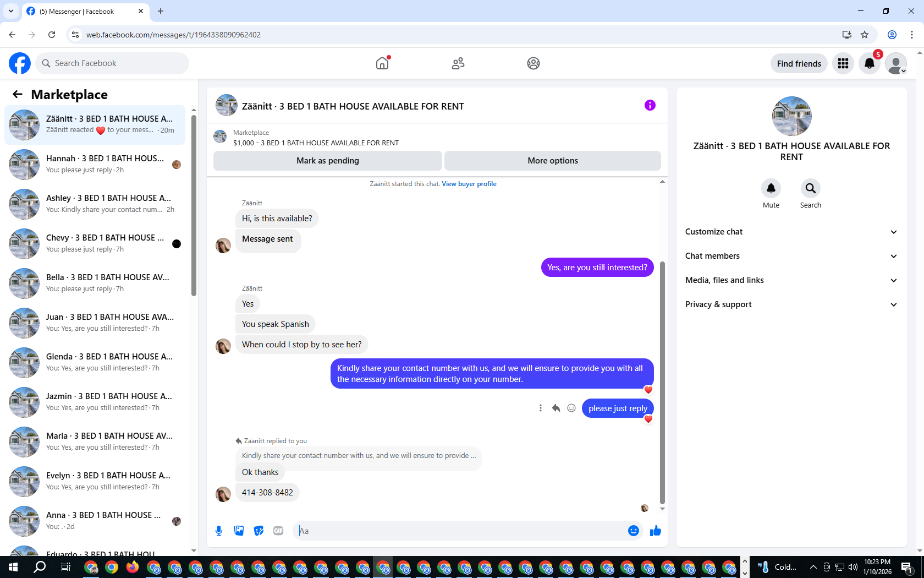The image size is (924, 578).
Task: Click Find friends button
Action: click(x=799, y=64)
